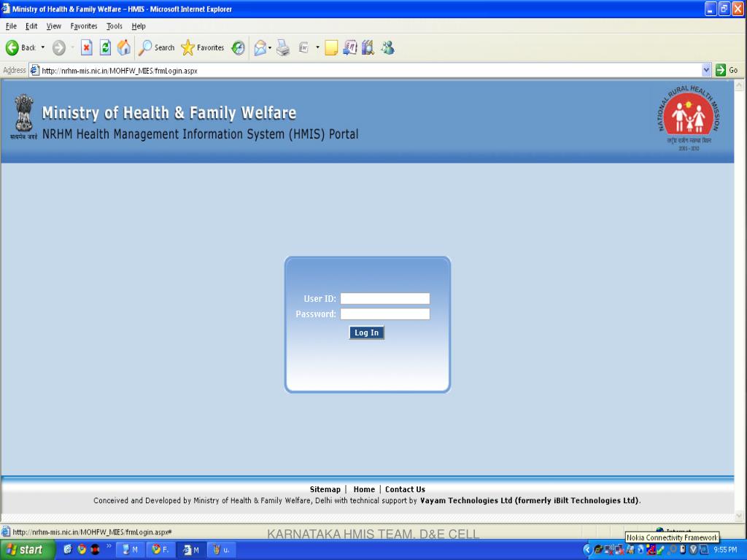Click the Stop loading icon
Screen dimensions: 747x560
click(x=86, y=47)
